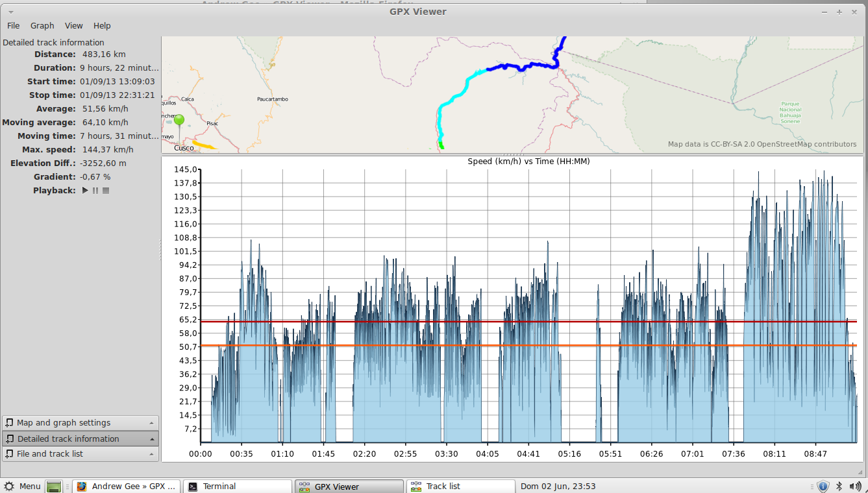Pause the track playback
This screenshot has width=868, height=493.
[95, 191]
